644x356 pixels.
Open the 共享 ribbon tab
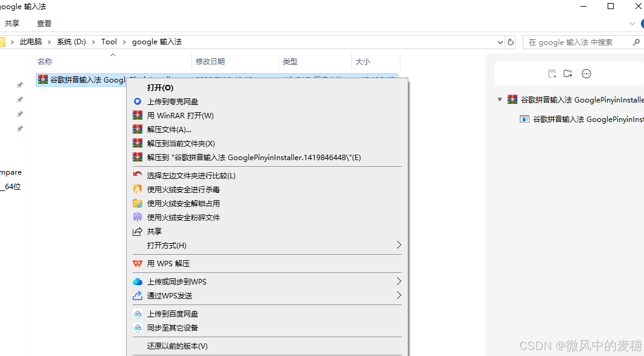tap(12, 24)
